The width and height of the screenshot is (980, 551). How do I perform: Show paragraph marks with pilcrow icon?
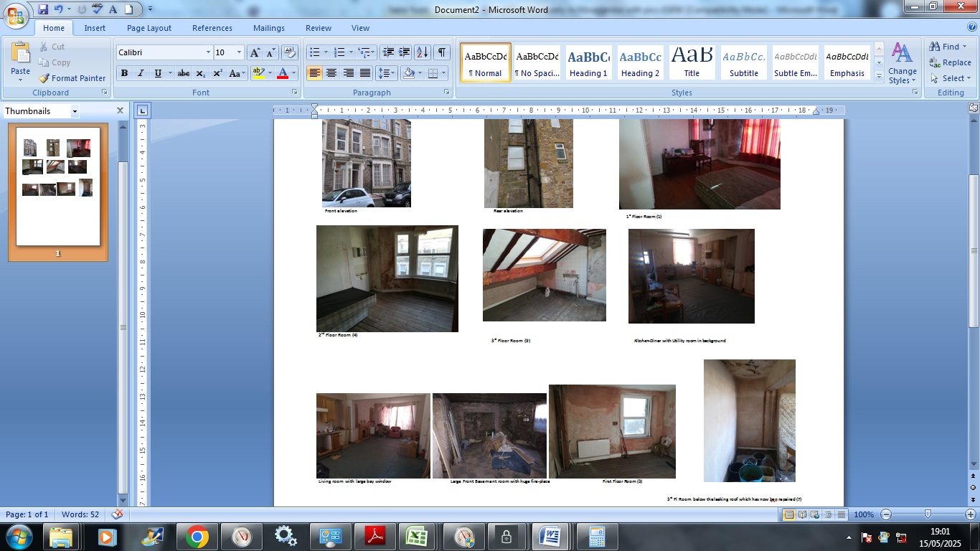442,52
